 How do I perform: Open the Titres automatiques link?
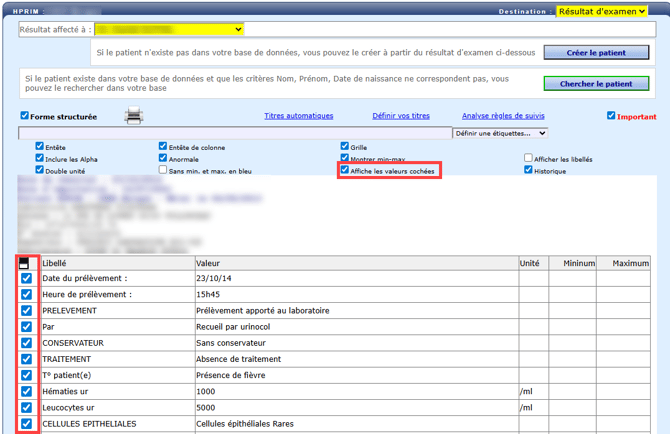pos(298,116)
